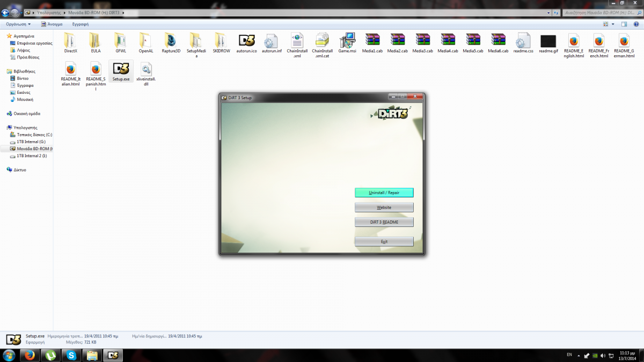Open Μουσική library in the sidebar
This screenshot has height=362, width=644.
tap(21, 99)
